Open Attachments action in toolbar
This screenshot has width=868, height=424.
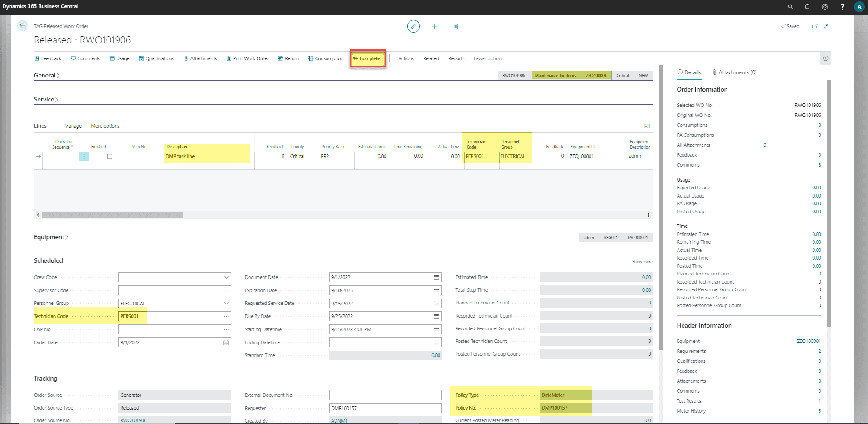click(x=200, y=58)
